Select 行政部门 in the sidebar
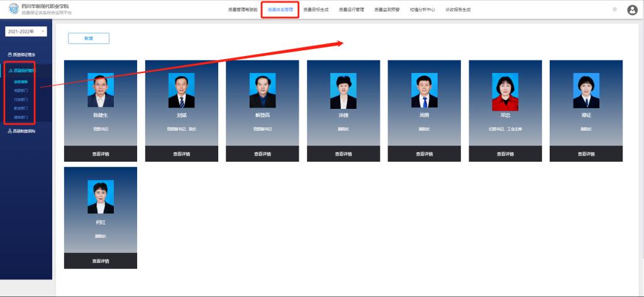 click(21, 99)
